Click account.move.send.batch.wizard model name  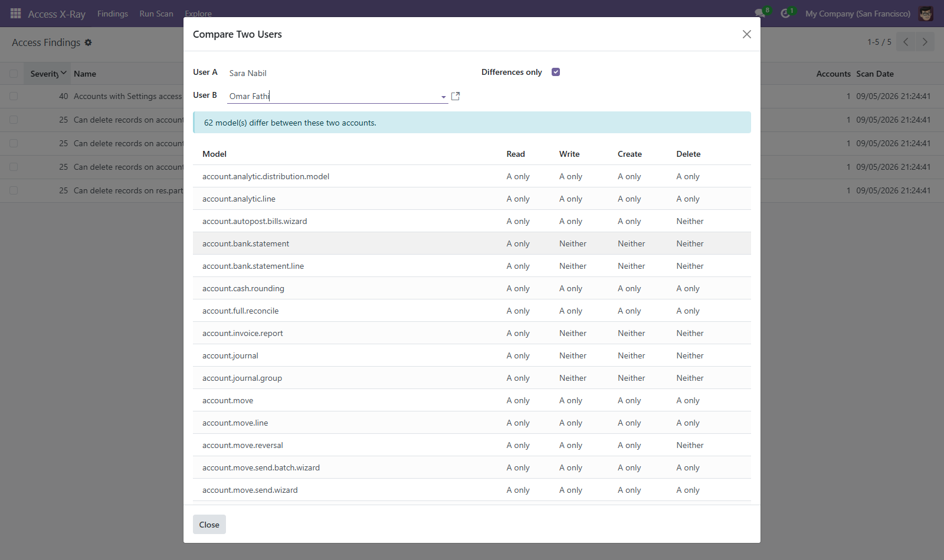pyautogui.click(x=261, y=467)
